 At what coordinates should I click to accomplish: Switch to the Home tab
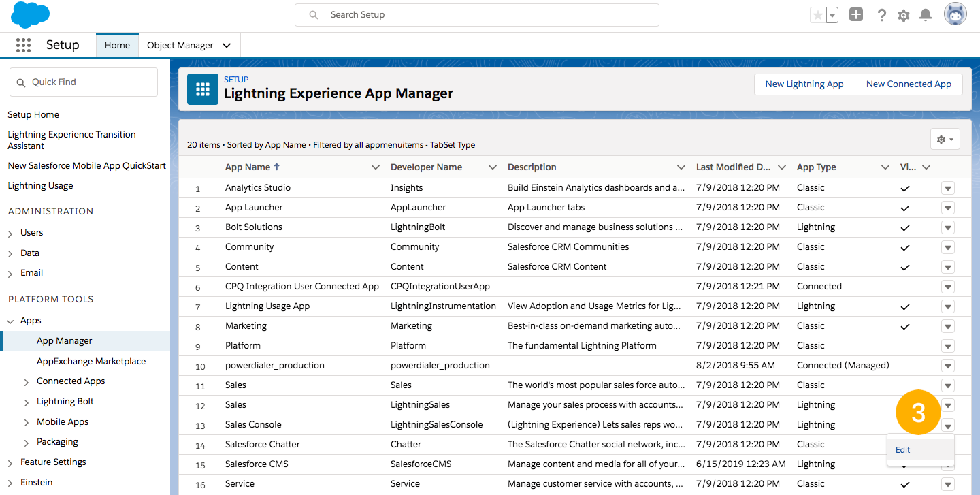[x=117, y=45]
